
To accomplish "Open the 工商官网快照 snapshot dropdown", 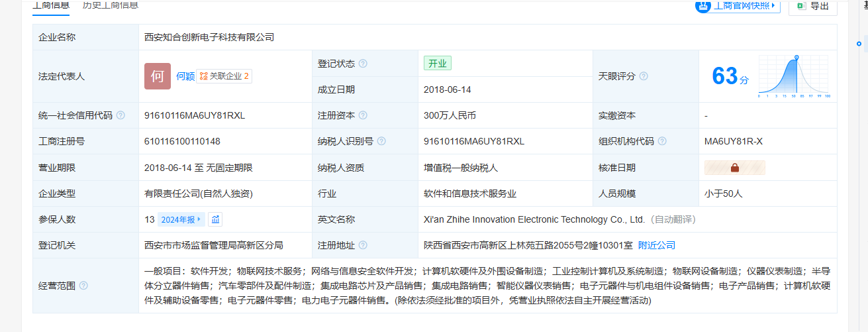I will click(738, 6).
